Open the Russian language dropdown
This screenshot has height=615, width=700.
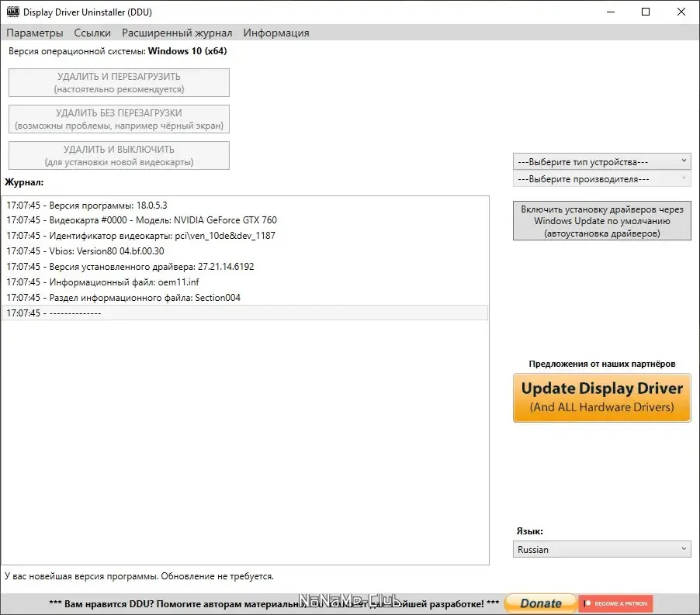tap(601, 549)
